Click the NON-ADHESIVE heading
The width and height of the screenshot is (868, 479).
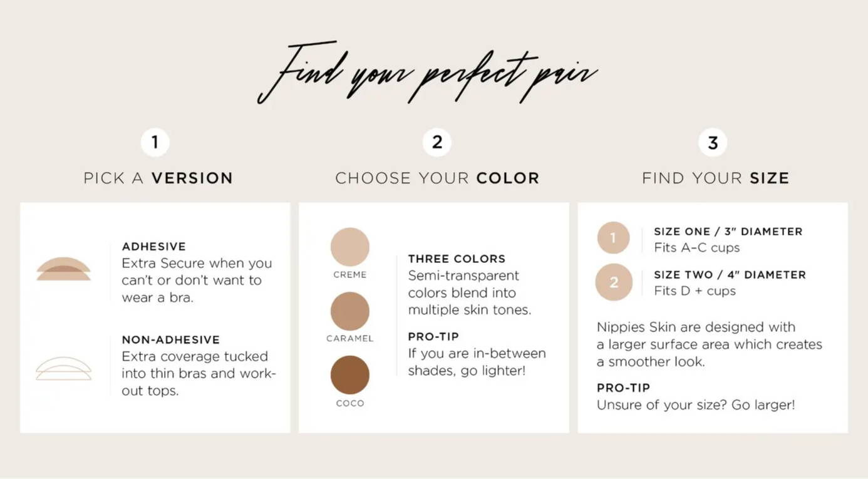click(171, 340)
